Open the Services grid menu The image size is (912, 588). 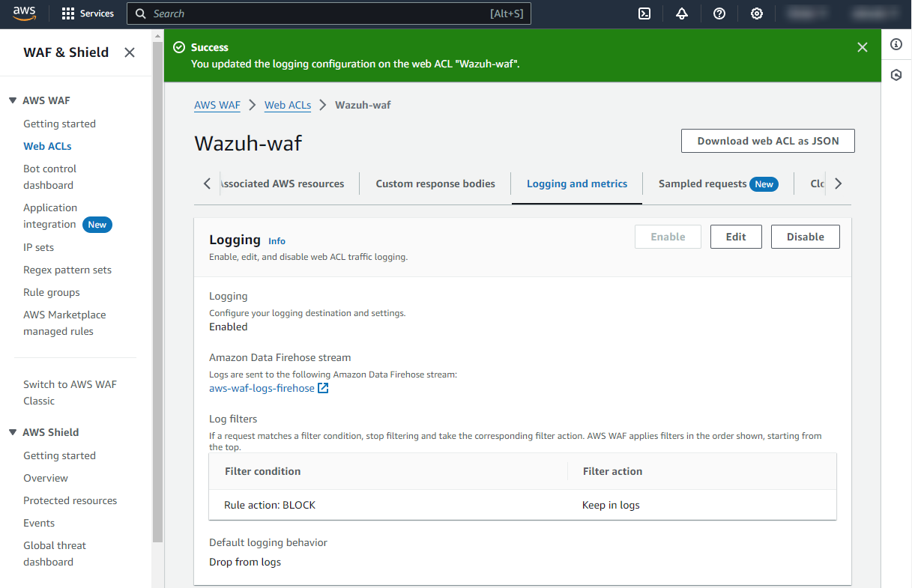click(88, 13)
